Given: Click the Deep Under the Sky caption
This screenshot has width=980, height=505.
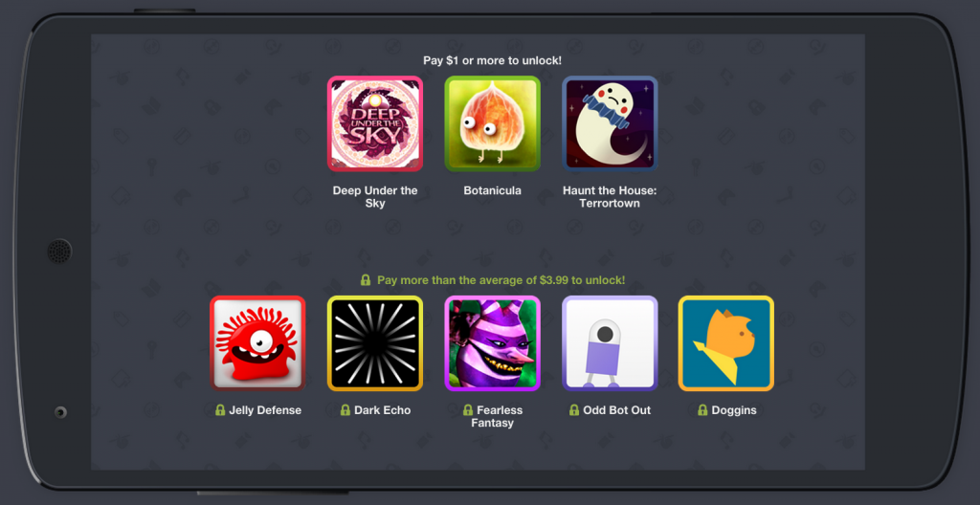Looking at the screenshot, I should click(x=375, y=197).
